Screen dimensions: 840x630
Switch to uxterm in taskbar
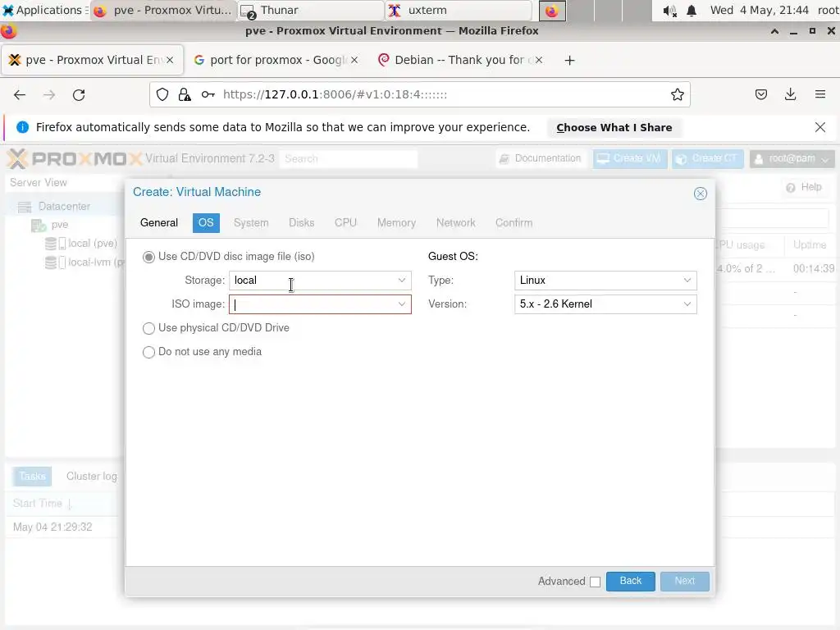[x=459, y=10]
